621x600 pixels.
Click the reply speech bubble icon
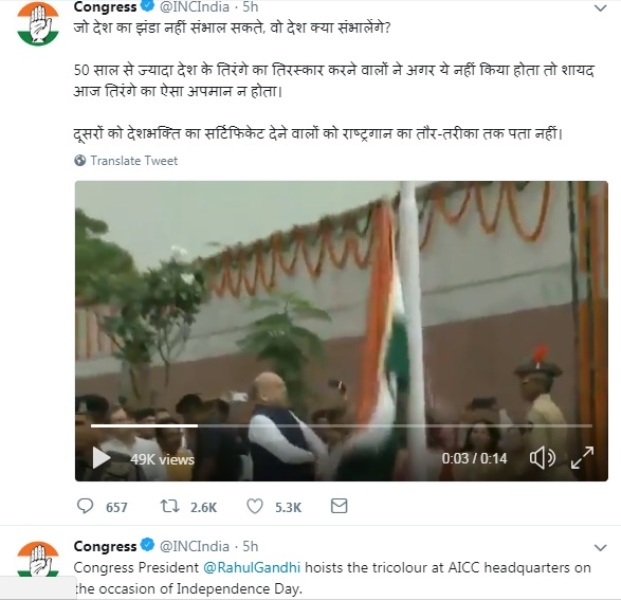(x=85, y=506)
